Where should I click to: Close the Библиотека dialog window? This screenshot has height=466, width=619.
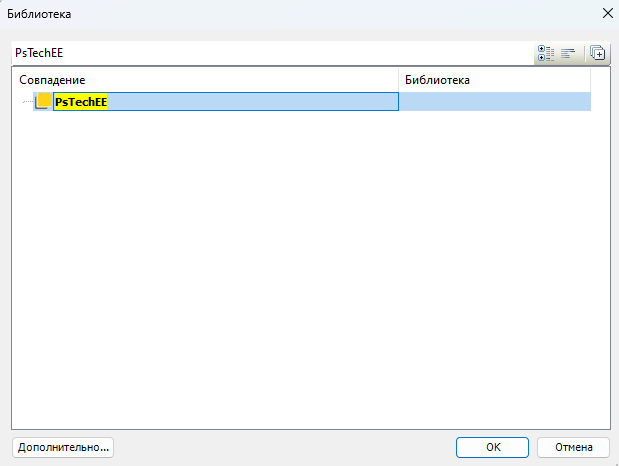coord(603,14)
